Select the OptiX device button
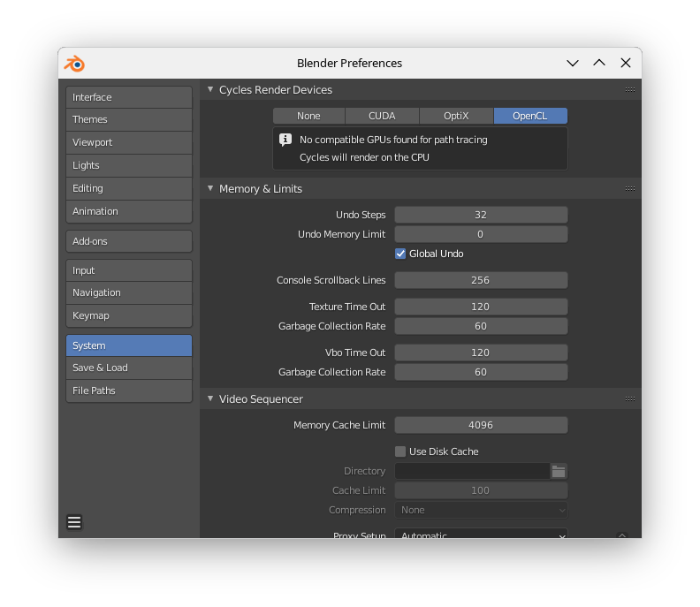Screen dimensions: 700x607 coord(456,116)
